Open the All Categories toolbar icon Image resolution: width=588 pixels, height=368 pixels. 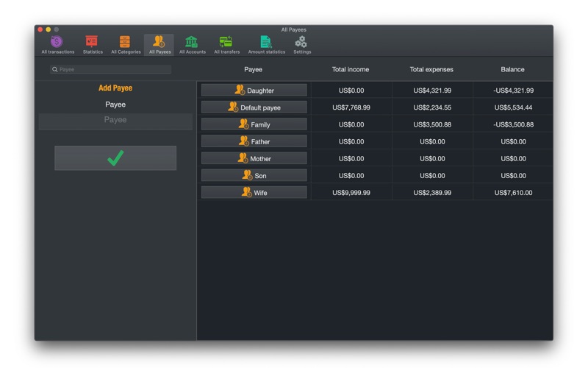click(x=126, y=45)
